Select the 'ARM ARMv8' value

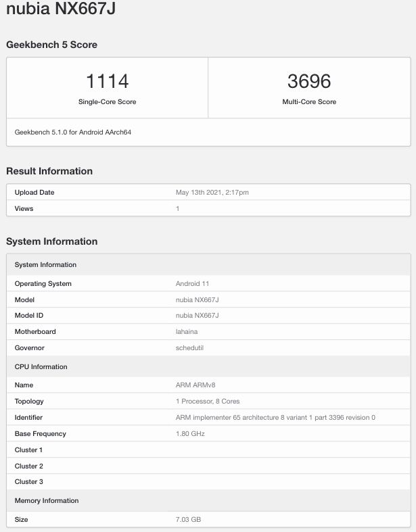pyautogui.click(x=195, y=385)
